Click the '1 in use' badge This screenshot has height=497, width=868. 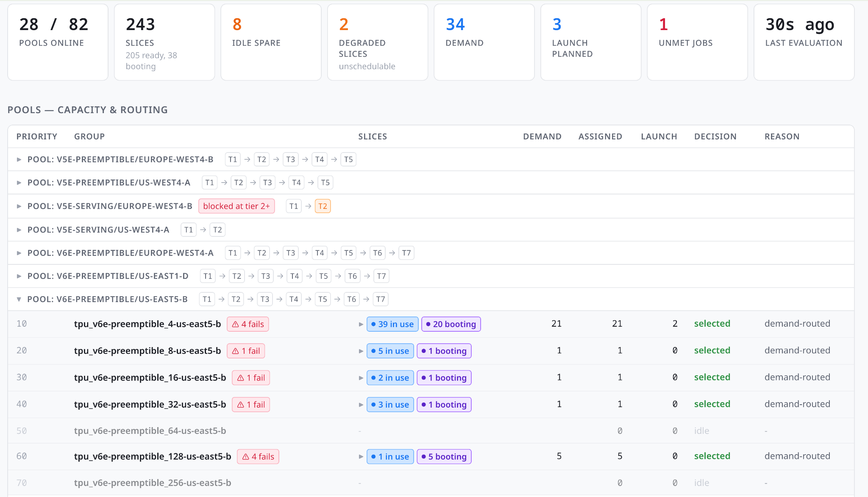click(x=390, y=457)
